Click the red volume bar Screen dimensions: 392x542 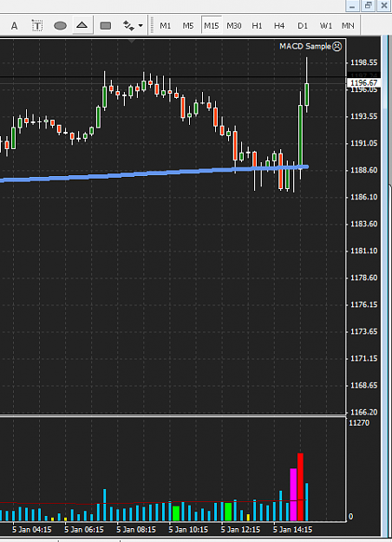(x=300, y=486)
